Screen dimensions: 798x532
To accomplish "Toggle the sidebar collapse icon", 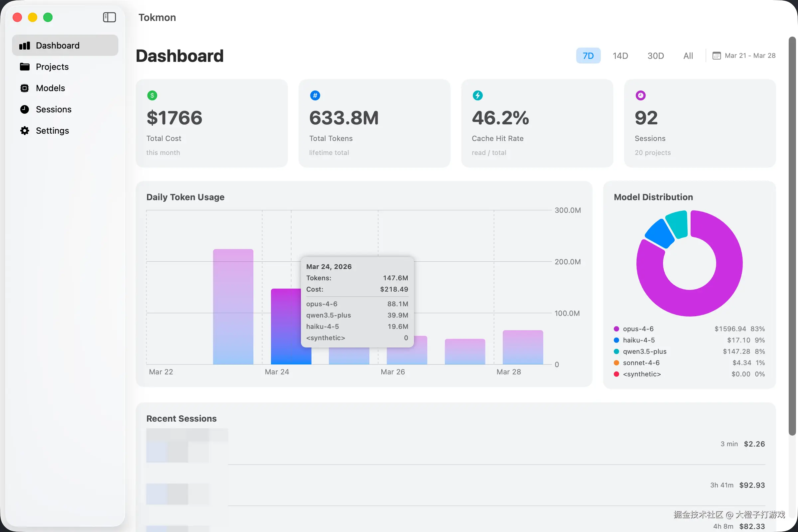I will (109, 17).
